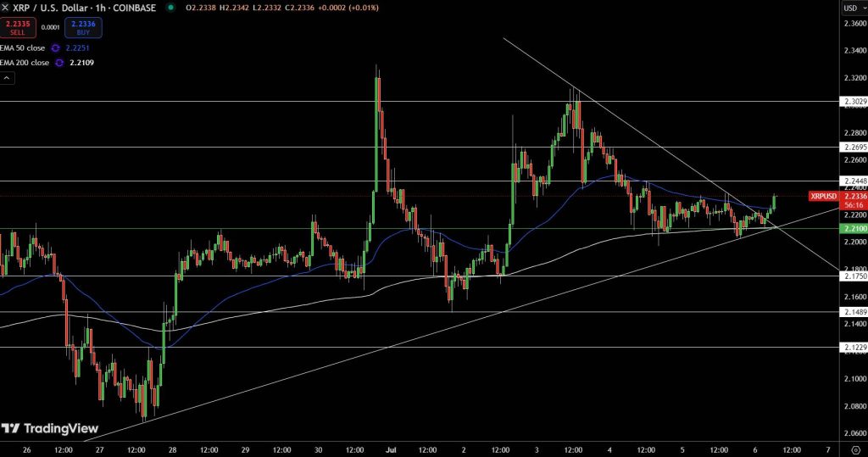Click the 2.2448 price level label

coord(854,181)
